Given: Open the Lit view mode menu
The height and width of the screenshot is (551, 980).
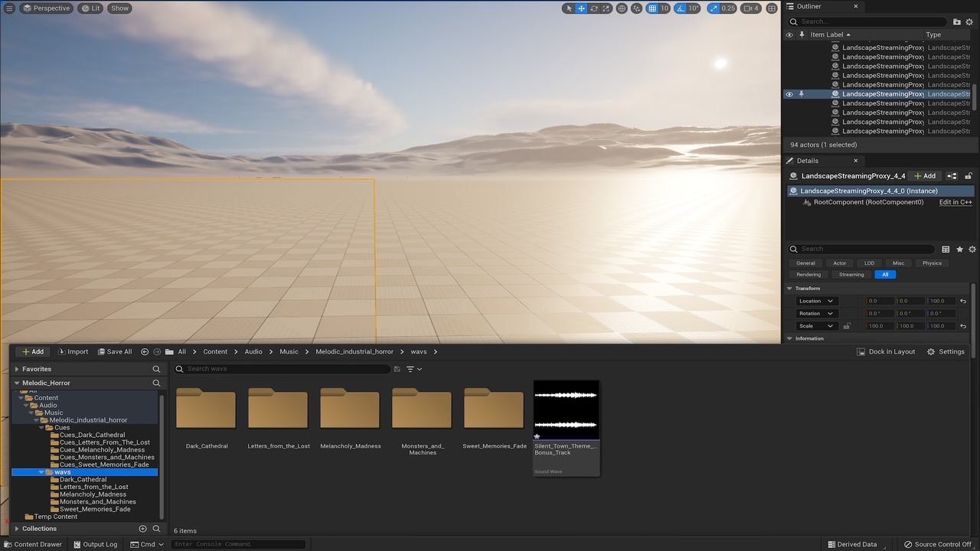Looking at the screenshot, I should 91,8.
